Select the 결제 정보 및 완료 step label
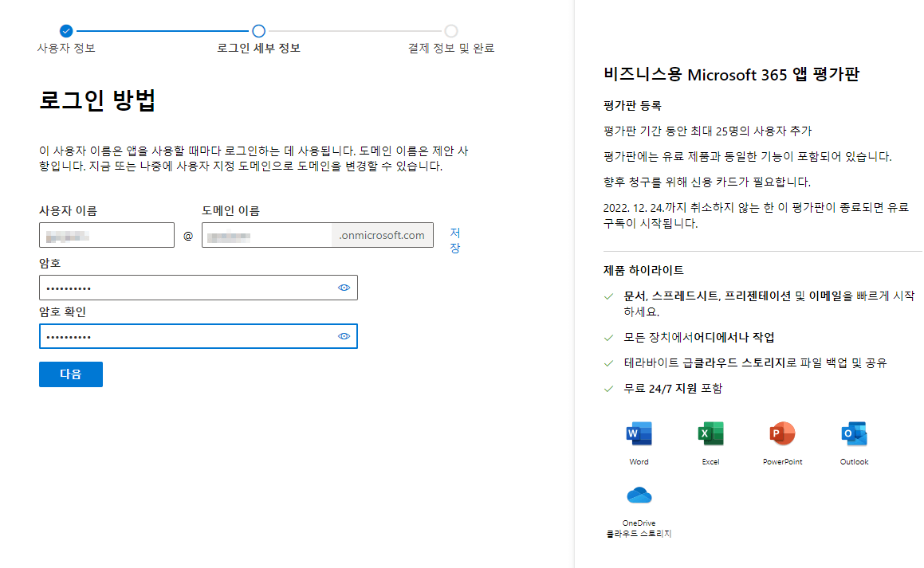This screenshot has height=568, width=924. (x=451, y=48)
